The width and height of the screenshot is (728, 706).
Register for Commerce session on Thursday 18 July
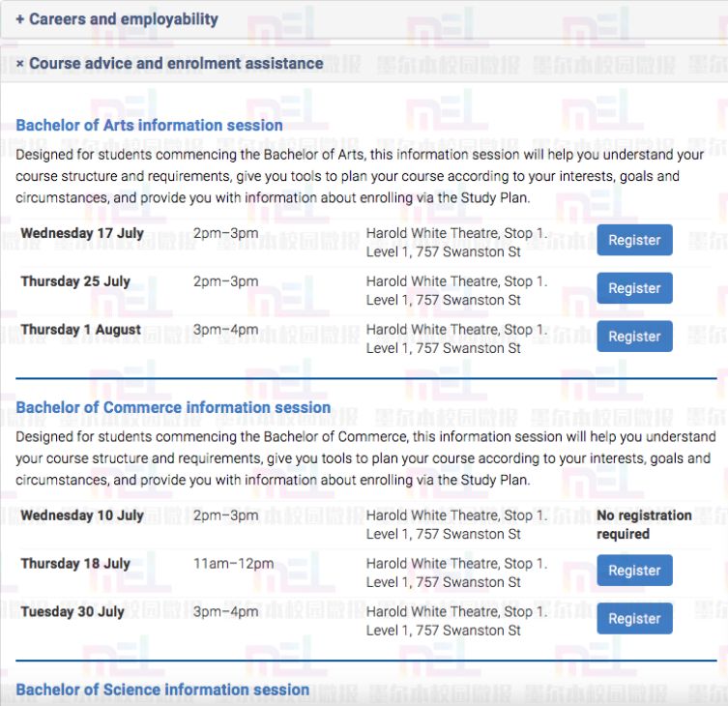click(634, 571)
